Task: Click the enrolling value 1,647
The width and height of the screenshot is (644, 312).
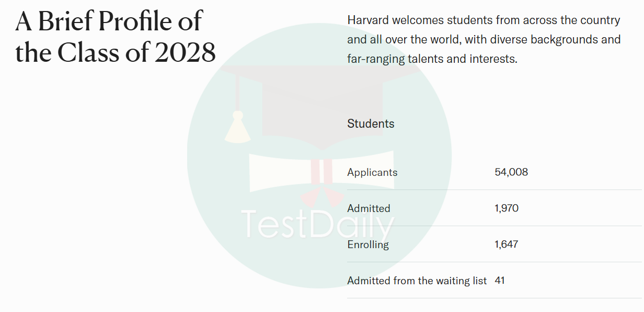Action: tap(506, 244)
